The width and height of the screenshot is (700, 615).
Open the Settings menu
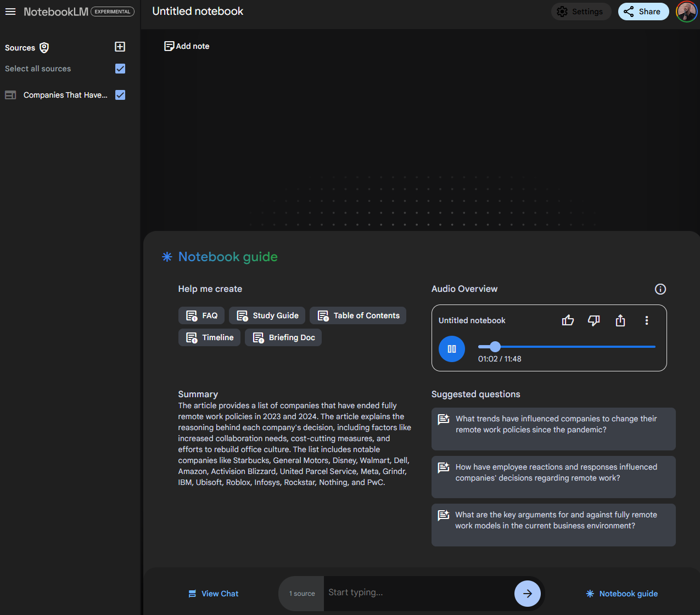point(581,11)
